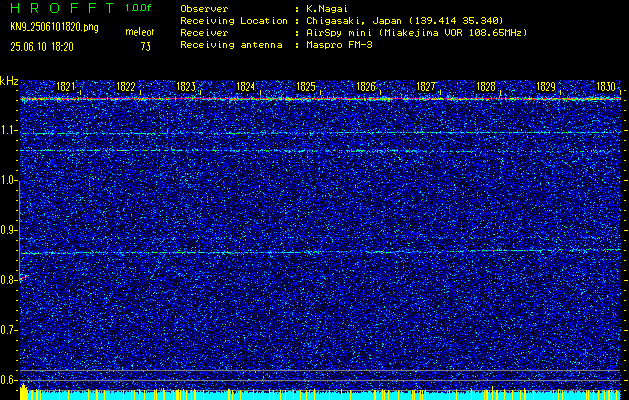This screenshot has width=629, height=400.
Task: Select the AirSpy mini receiver description
Action: coord(418,33)
